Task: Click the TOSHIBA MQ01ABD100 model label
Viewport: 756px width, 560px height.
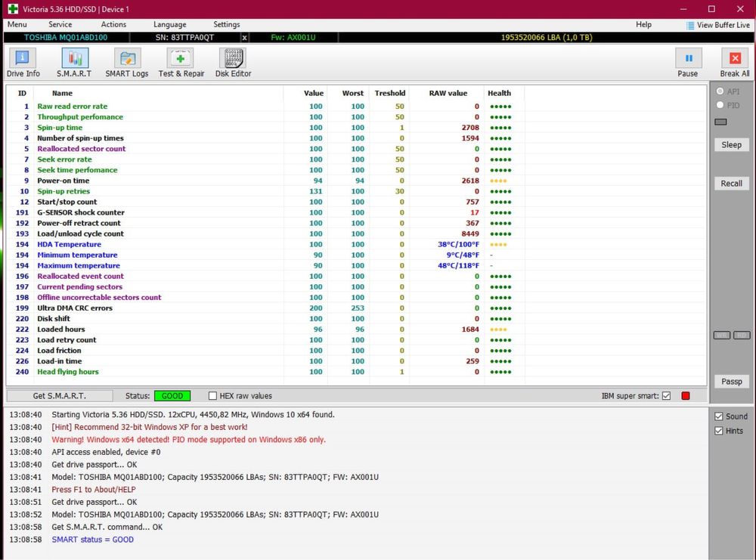Action: pos(66,38)
